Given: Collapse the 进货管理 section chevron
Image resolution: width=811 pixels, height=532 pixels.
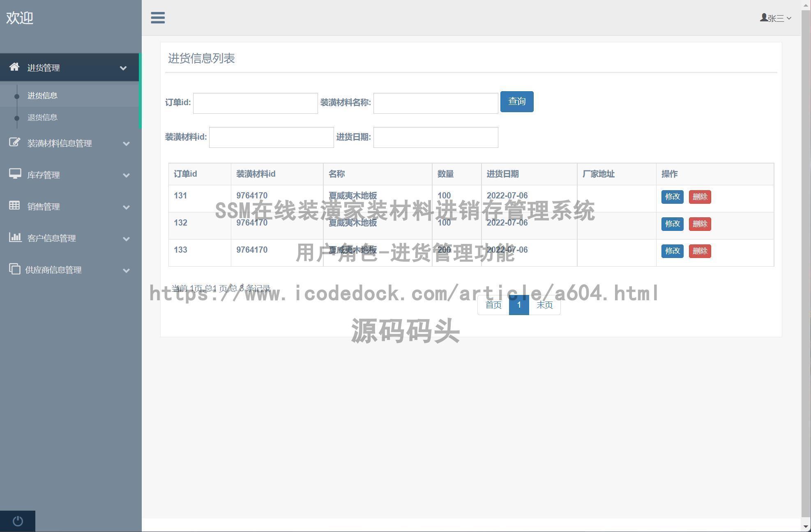Looking at the screenshot, I should [x=123, y=68].
